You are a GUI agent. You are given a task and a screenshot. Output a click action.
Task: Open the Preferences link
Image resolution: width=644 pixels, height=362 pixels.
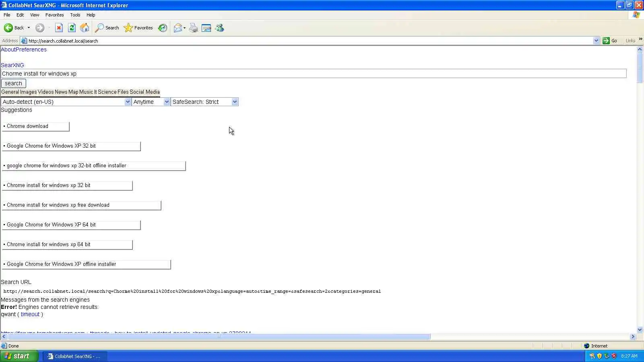pos(31,49)
